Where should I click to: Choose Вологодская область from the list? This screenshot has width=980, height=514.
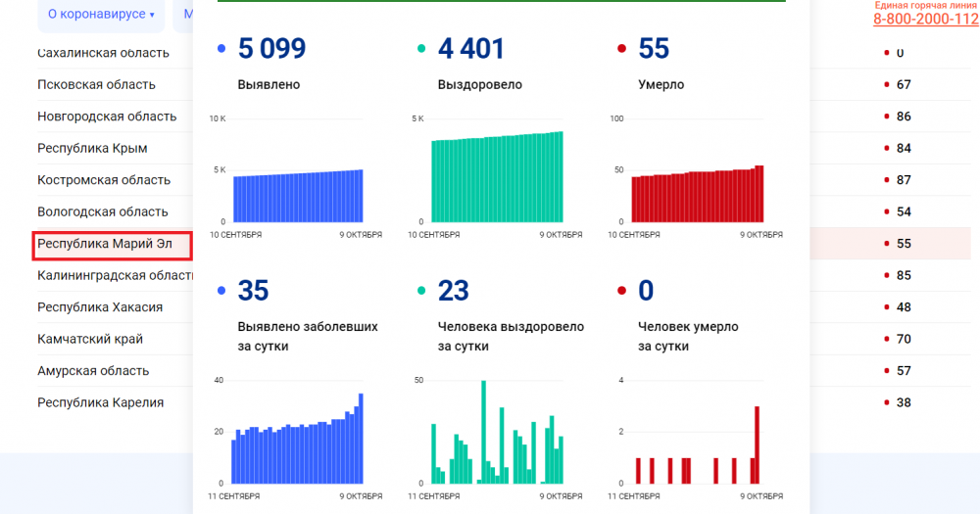pos(102,211)
